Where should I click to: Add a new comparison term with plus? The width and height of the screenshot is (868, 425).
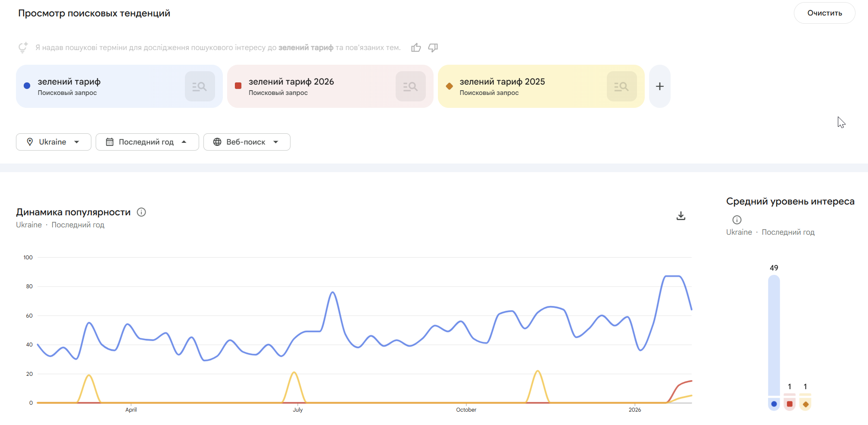(659, 86)
